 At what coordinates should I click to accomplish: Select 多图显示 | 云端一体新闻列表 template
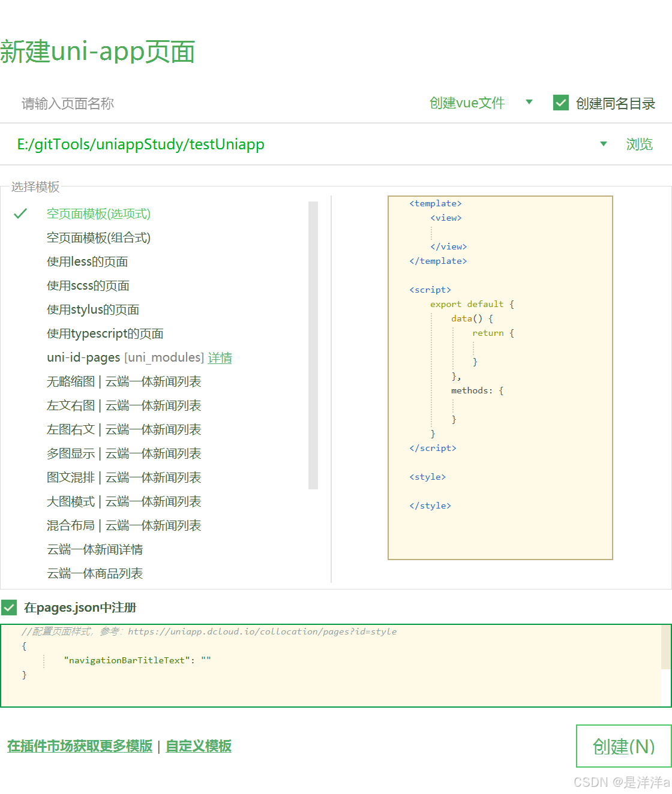click(x=124, y=453)
